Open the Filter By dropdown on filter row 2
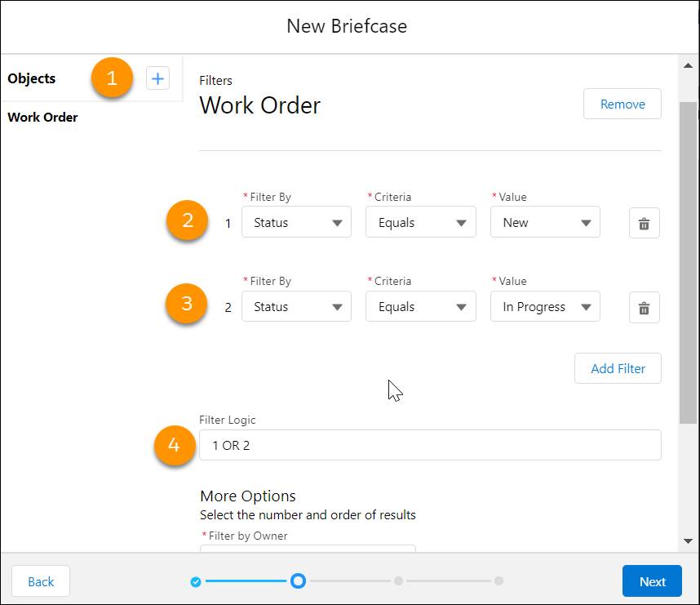Screen dimensions: 700x605 [296, 306]
